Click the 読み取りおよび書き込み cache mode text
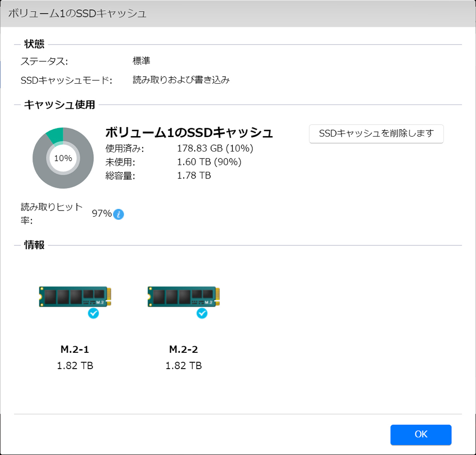Image resolution: width=476 pixels, height=455 pixels. tap(181, 80)
